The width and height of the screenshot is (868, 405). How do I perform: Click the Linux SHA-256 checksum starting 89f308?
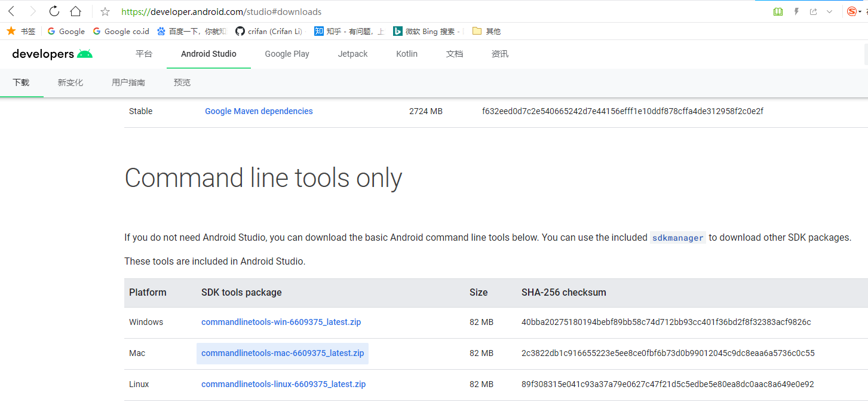(x=667, y=384)
